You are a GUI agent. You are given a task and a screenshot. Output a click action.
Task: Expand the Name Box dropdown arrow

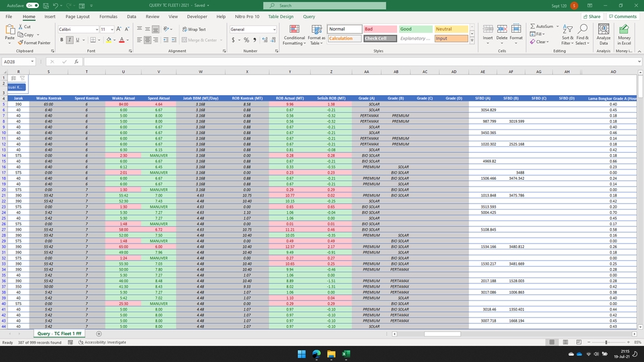point(32,62)
